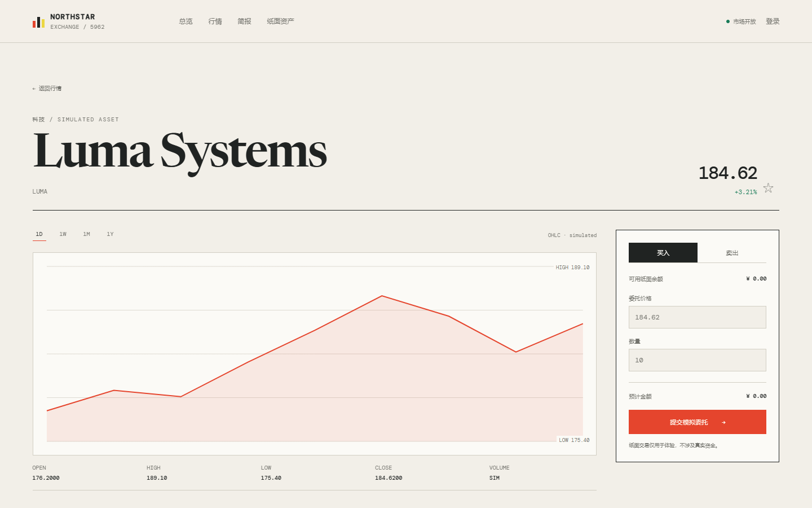This screenshot has height=508, width=812.
Task: Click the 登录 login link
Action: (773, 21)
